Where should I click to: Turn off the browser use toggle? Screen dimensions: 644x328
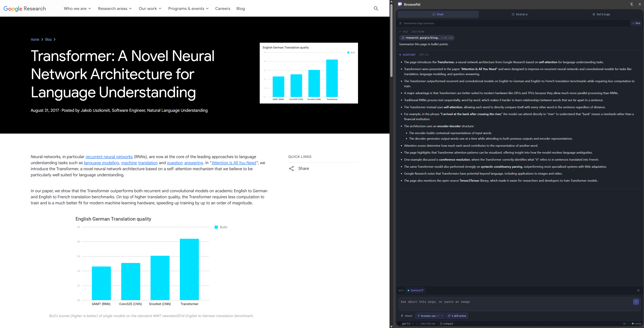point(442,316)
